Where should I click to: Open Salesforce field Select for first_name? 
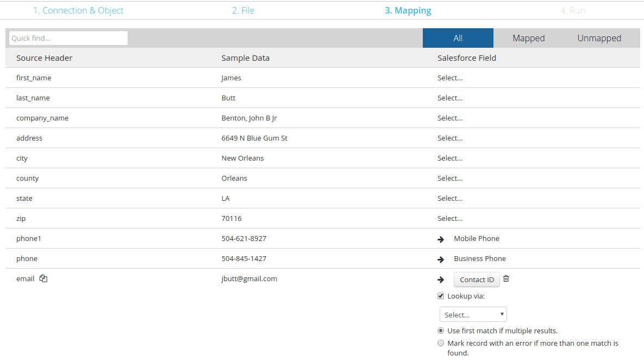[450, 78]
